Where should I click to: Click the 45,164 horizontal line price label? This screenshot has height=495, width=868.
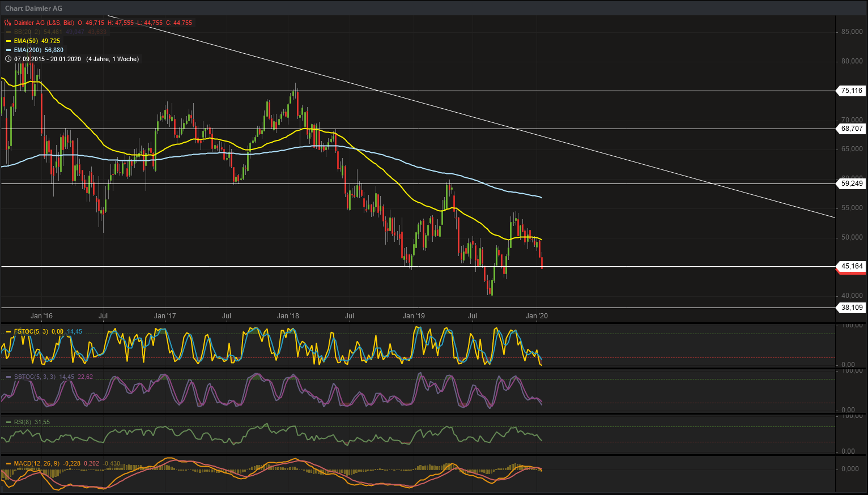[x=852, y=266]
